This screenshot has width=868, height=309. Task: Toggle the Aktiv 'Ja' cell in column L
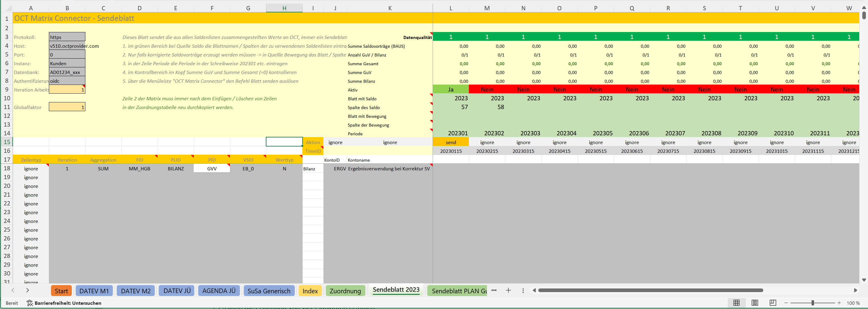[x=450, y=89]
